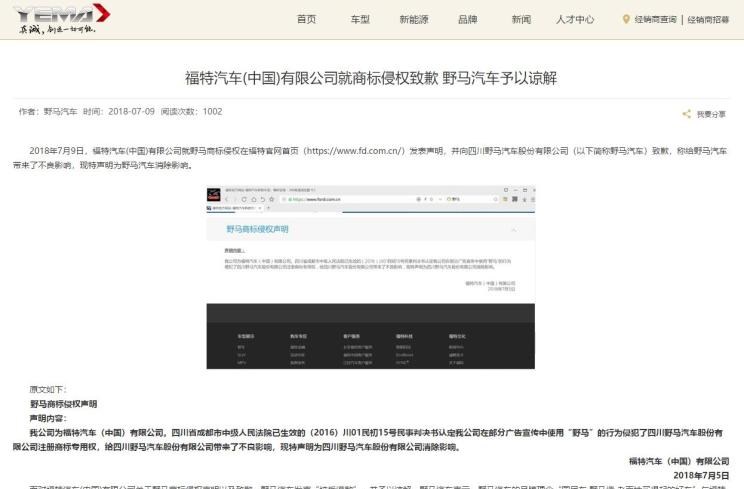Click the statement date 2018年7月5日
The height and width of the screenshot is (489, 744).
701,475
